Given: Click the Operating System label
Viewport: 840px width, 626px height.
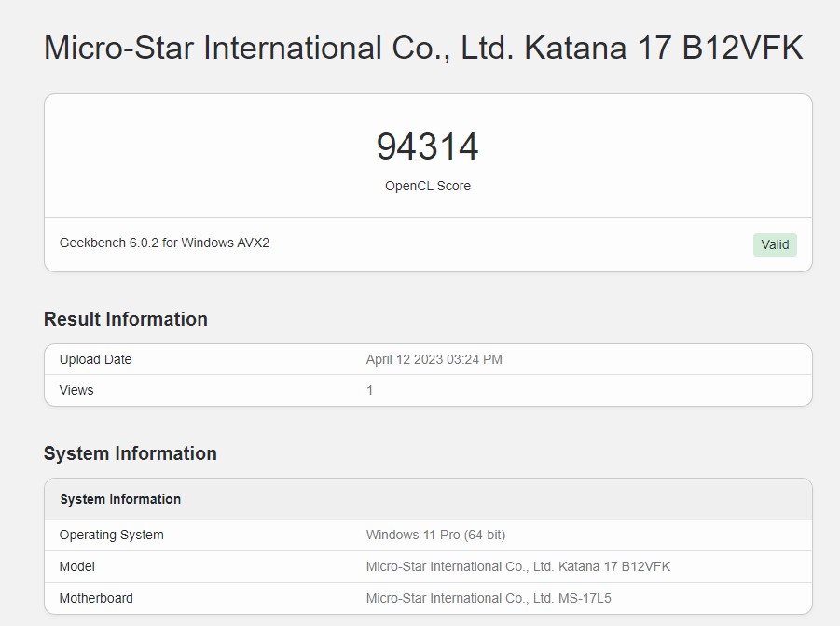Looking at the screenshot, I should coord(111,535).
